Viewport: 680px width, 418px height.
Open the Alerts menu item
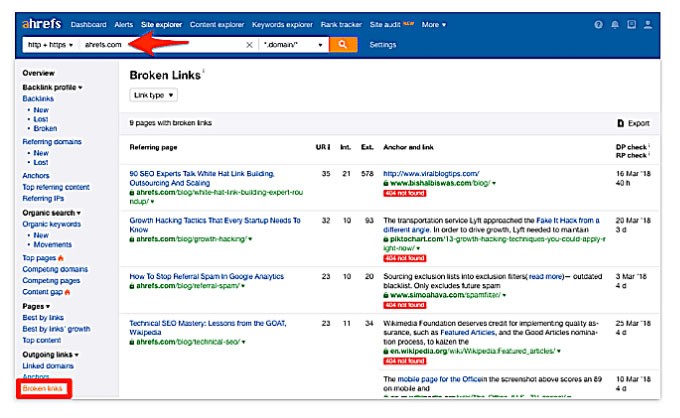point(124,25)
